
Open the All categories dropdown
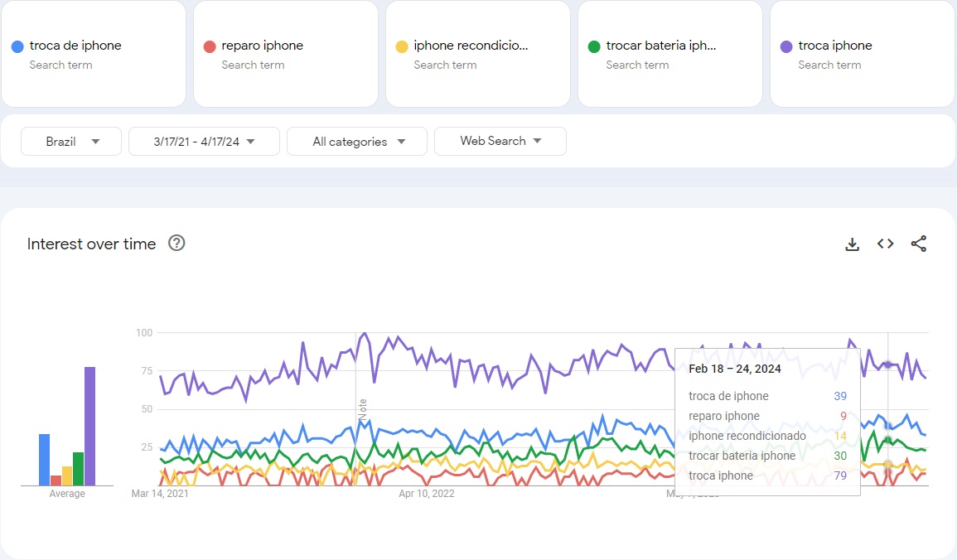tap(357, 142)
